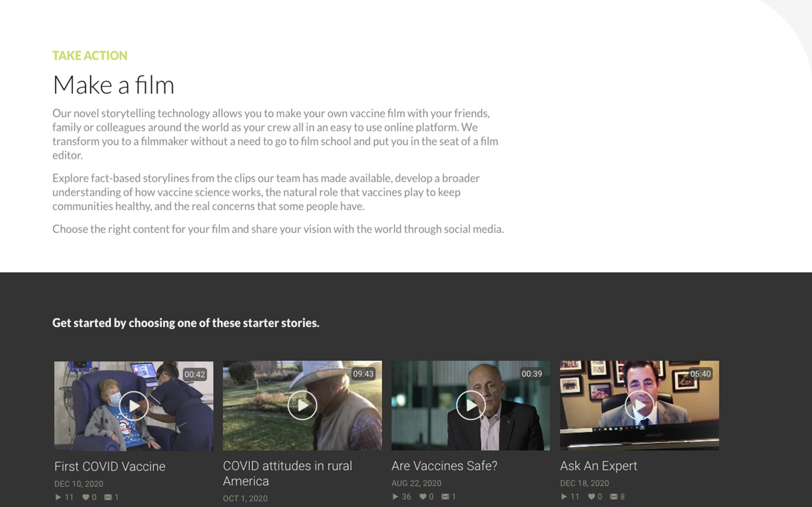Click the 05:40 duration badge

point(700,374)
